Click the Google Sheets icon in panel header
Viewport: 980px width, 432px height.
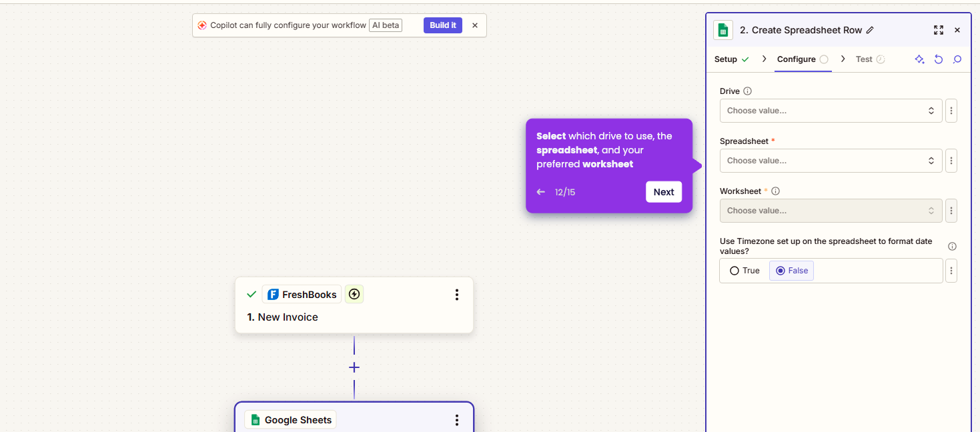pyautogui.click(x=723, y=30)
